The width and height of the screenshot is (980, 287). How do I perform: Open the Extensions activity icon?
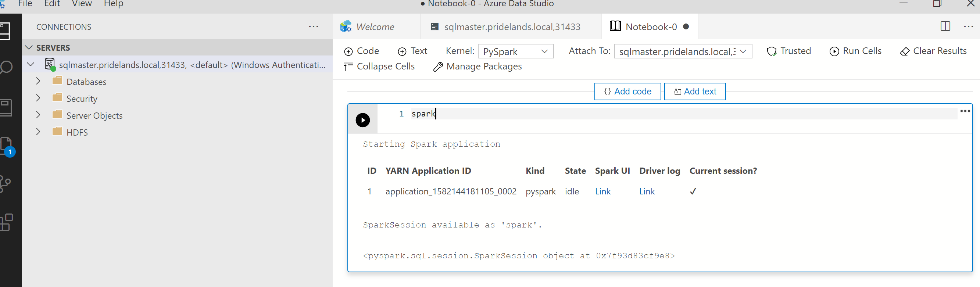(6, 222)
